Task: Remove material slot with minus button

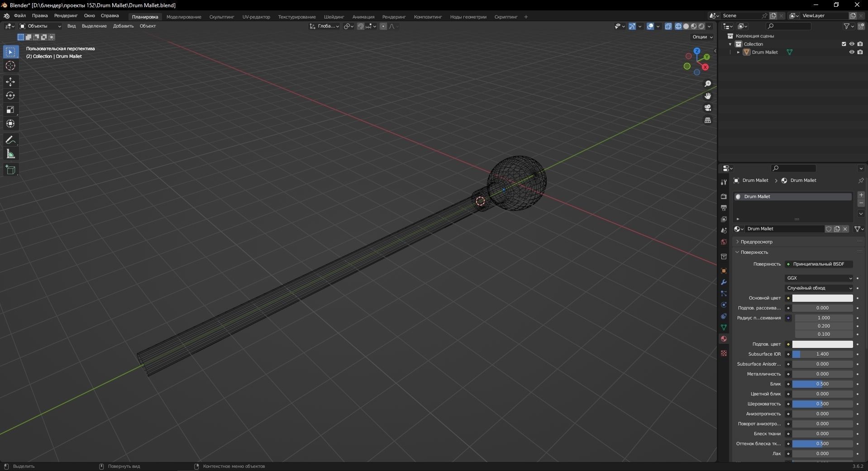Action: tap(861, 203)
